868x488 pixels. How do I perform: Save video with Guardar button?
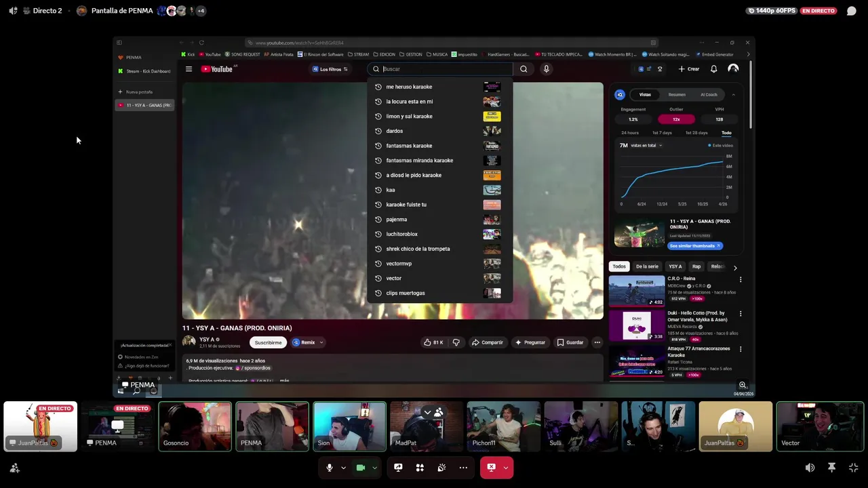point(570,342)
